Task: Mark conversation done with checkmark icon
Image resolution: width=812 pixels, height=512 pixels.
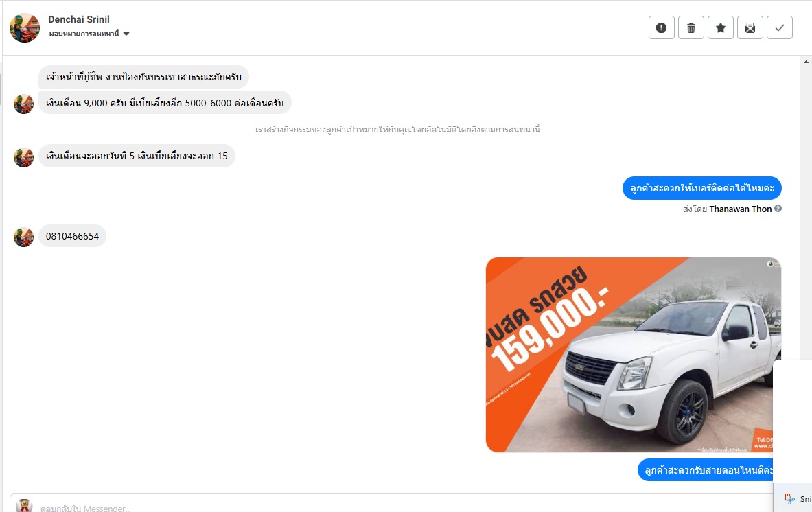Action: coord(779,27)
